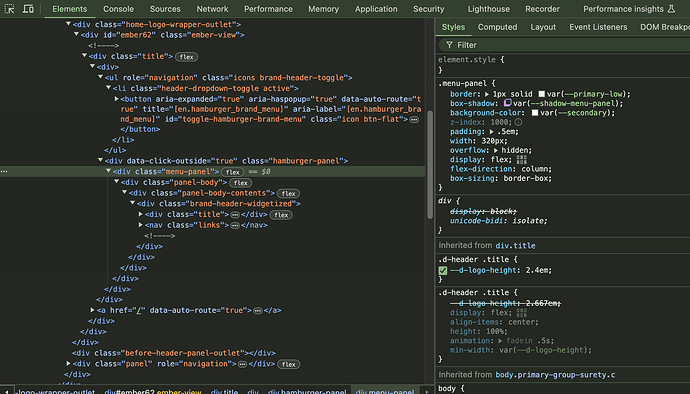
Task: Activate the inspect element picker icon
Action: (9, 9)
